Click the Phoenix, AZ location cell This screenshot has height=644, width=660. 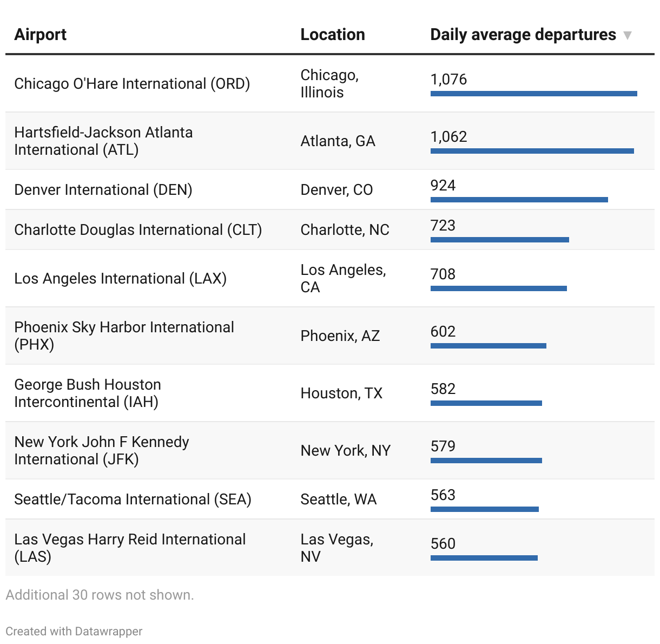340,336
